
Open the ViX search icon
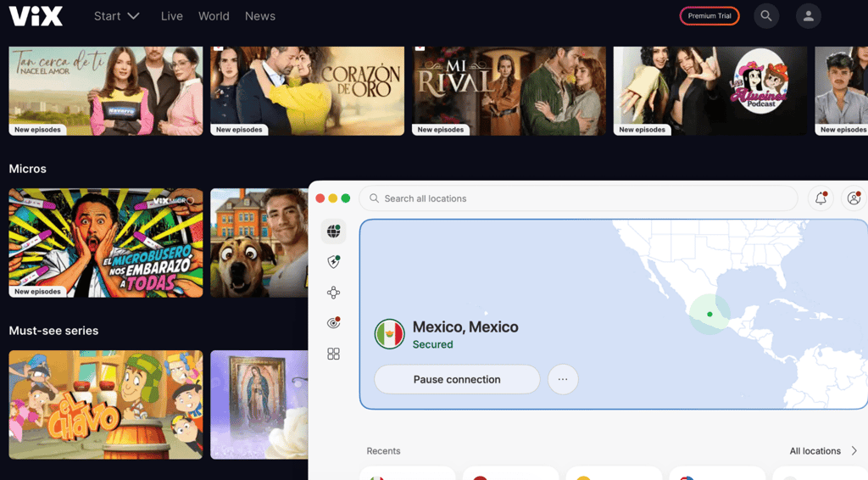[766, 16]
